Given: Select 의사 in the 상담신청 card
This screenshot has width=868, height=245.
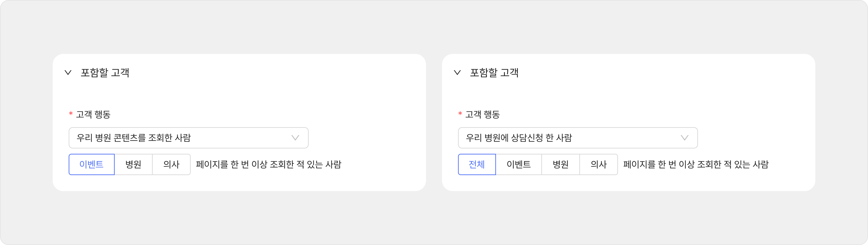Looking at the screenshot, I should pos(598,164).
